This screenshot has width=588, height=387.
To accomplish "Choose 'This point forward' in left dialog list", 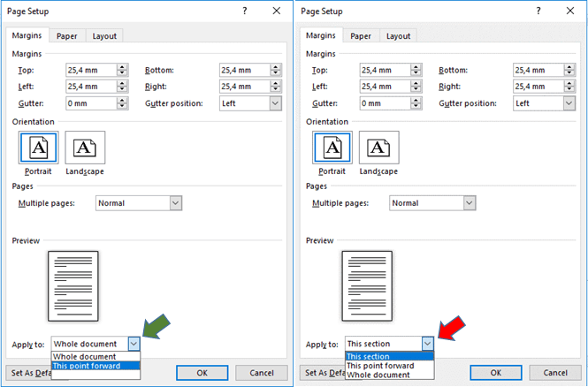I will pos(95,366).
